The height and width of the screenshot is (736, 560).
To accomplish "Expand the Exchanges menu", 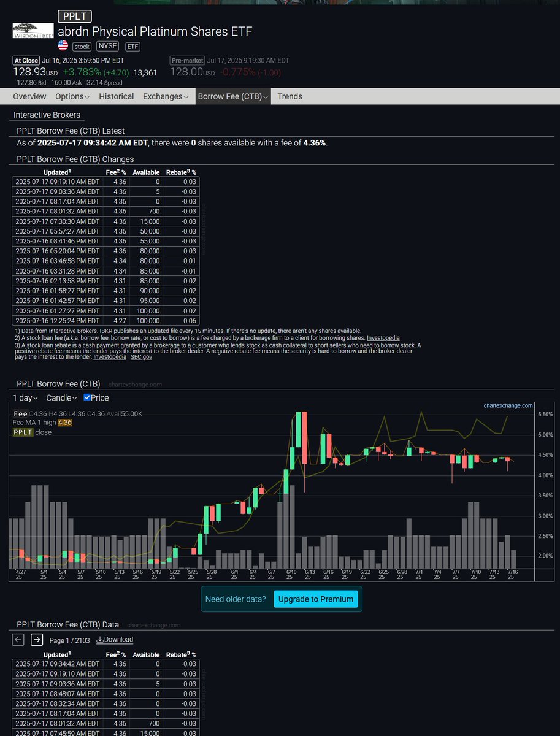I will [166, 96].
